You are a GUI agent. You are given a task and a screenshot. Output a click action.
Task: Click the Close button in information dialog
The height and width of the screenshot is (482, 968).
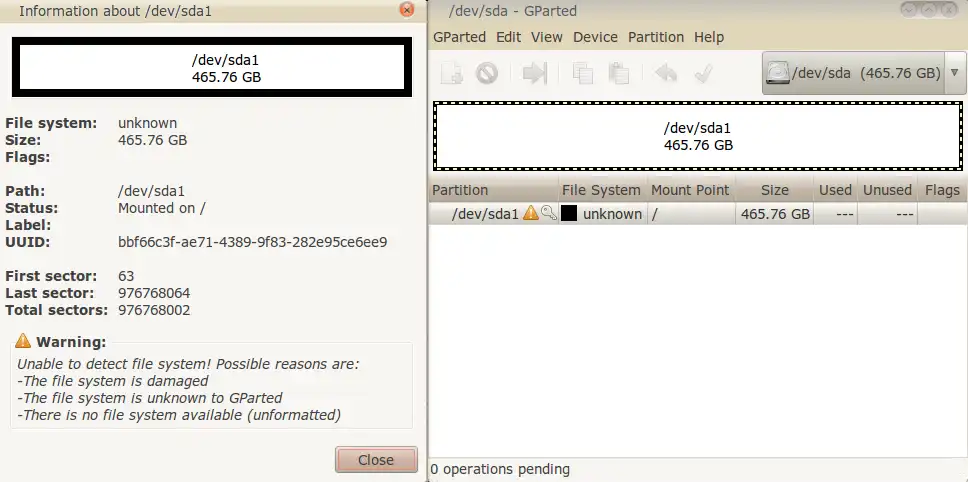click(376, 460)
